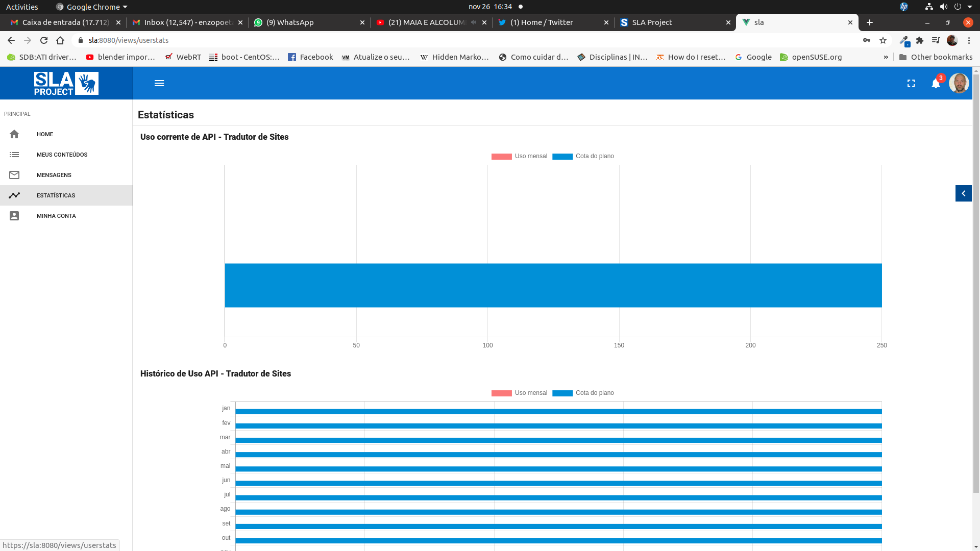
Task: Bookmark this page with star icon
Action: coord(883,40)
